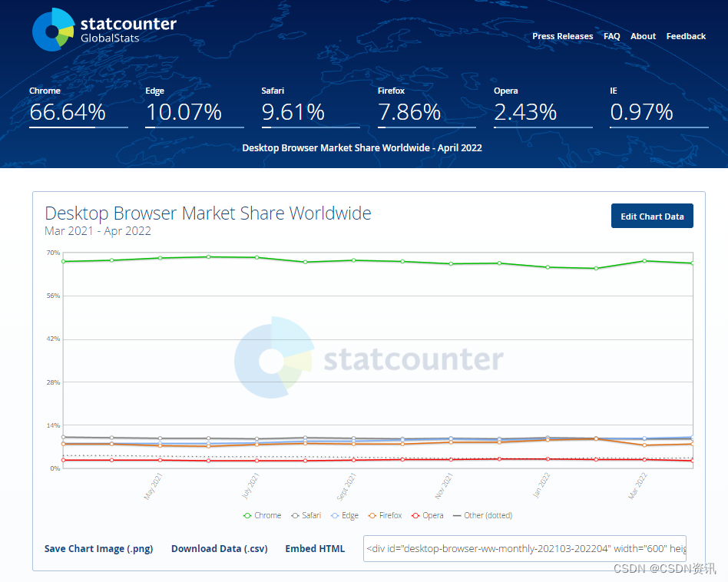Click the date range Mar 2021 - Apr 2022
728x582 pixels.
(x=98, y=231)
